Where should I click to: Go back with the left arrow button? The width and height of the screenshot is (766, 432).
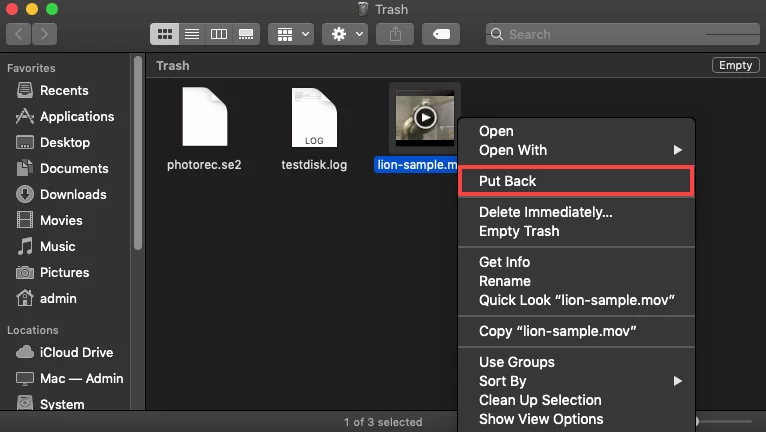pos(19,34)
